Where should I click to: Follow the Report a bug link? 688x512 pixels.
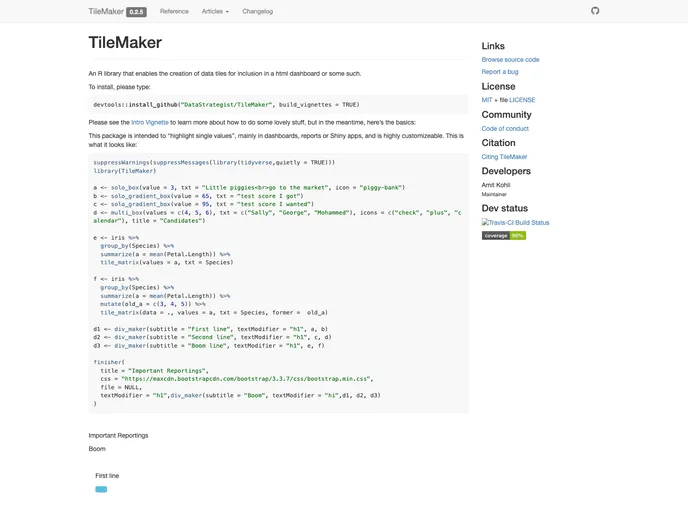pos(500,72)
